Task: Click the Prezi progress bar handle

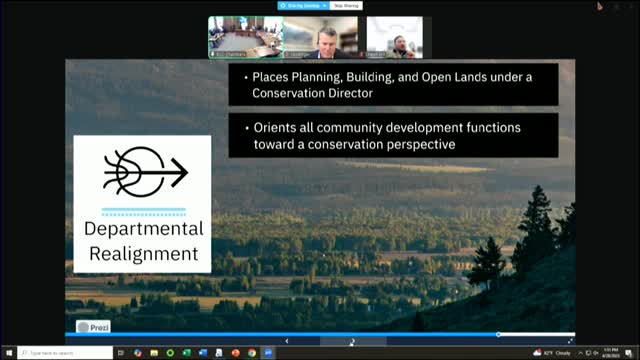Action: coord(498,335)
